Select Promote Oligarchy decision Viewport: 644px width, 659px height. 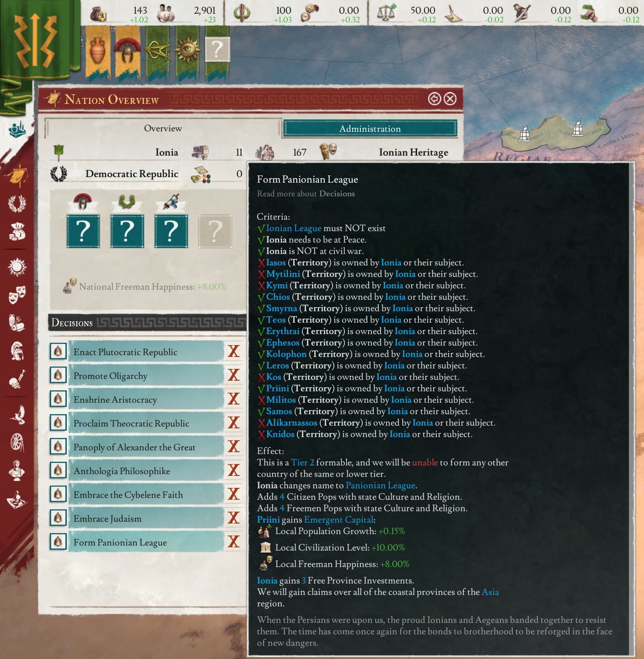click(147, 376)
